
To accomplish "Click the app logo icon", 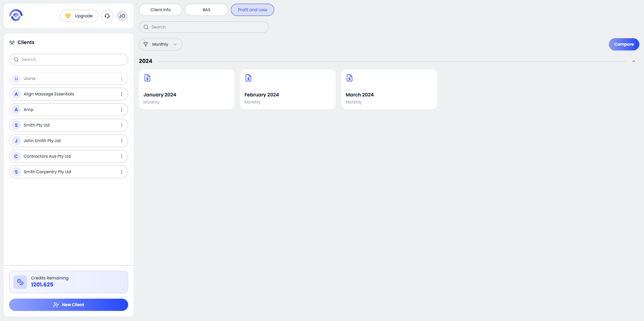I will tap(16, 16).
